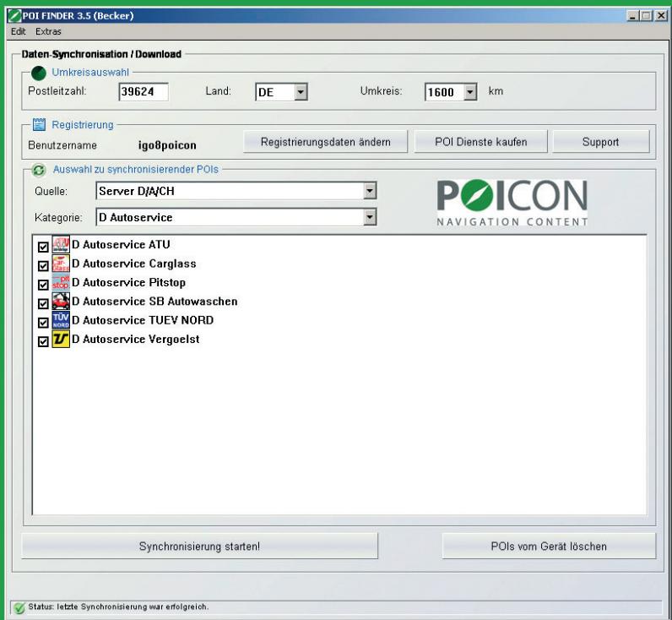Open the Land country dropdown
Viewport: 672px width, 620px height.
301,92
